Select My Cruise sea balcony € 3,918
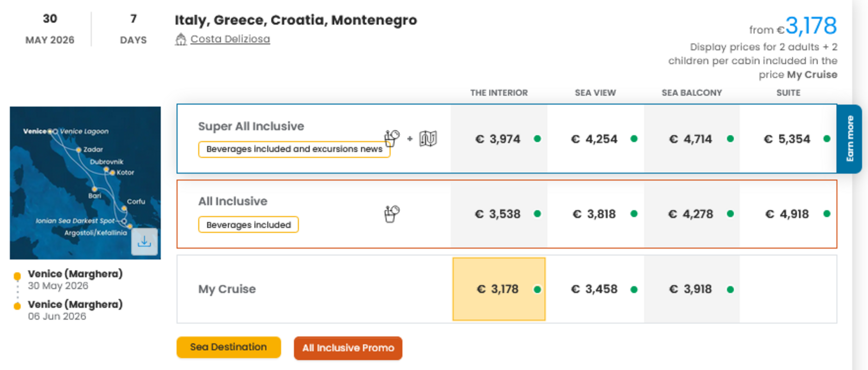This screenshot has width=868, height=370. (690, 289)
